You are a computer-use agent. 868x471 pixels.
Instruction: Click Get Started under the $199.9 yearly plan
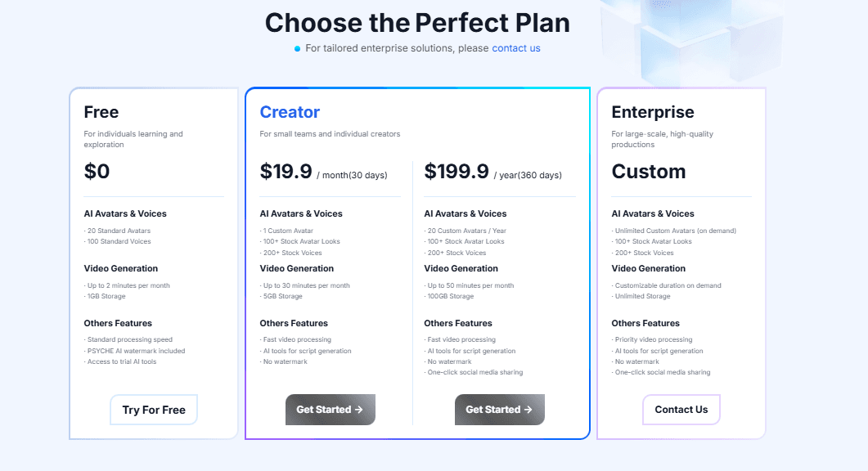point(499,410)
